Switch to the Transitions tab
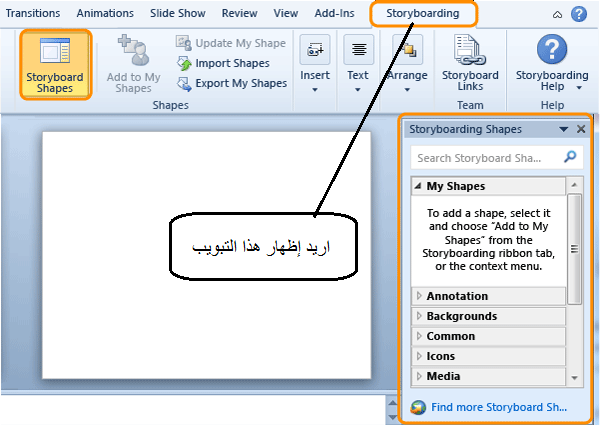Viewport: 600px width, 425px height. [33, 13]
